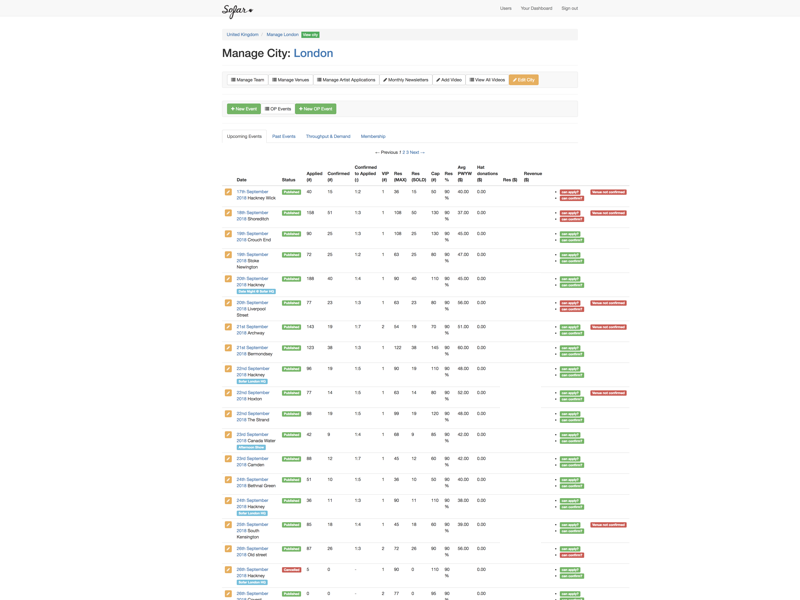Go to Previous page of events
Image resolution: width=800 pixels, height=600 pixels.
click(386, 152)
